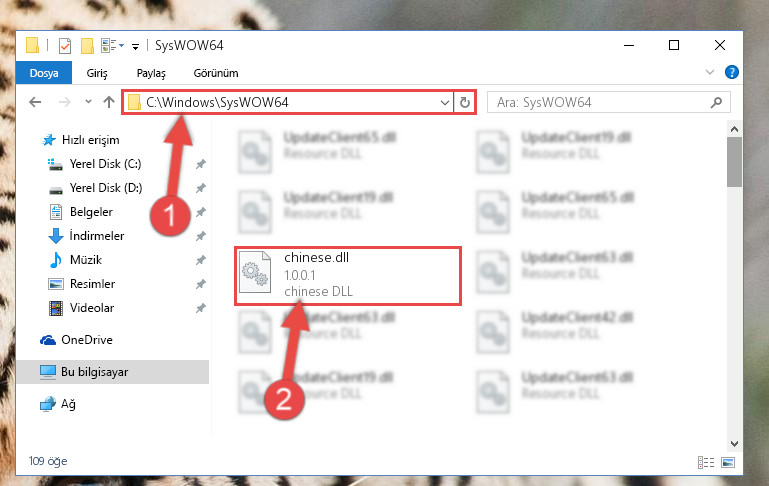Screen dimensions: 769x486
Task: Select İndirmeler in quick access
Action: (97, 236)
